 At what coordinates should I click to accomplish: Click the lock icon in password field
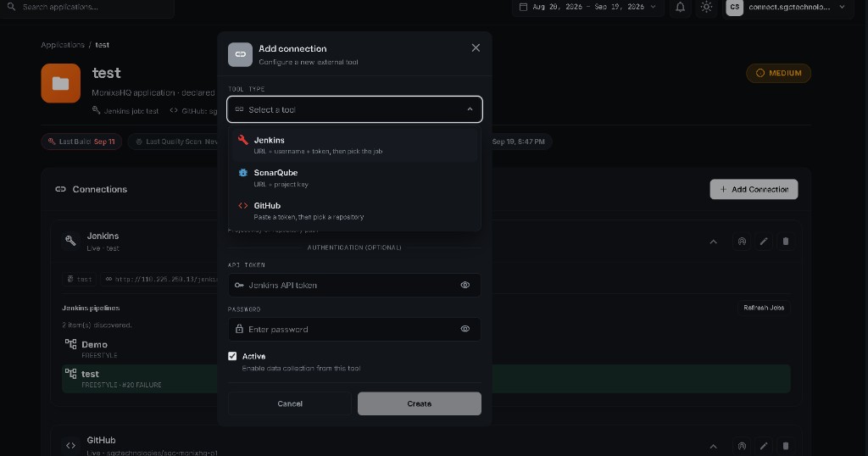pyautogui.click(x=239, y=329)
